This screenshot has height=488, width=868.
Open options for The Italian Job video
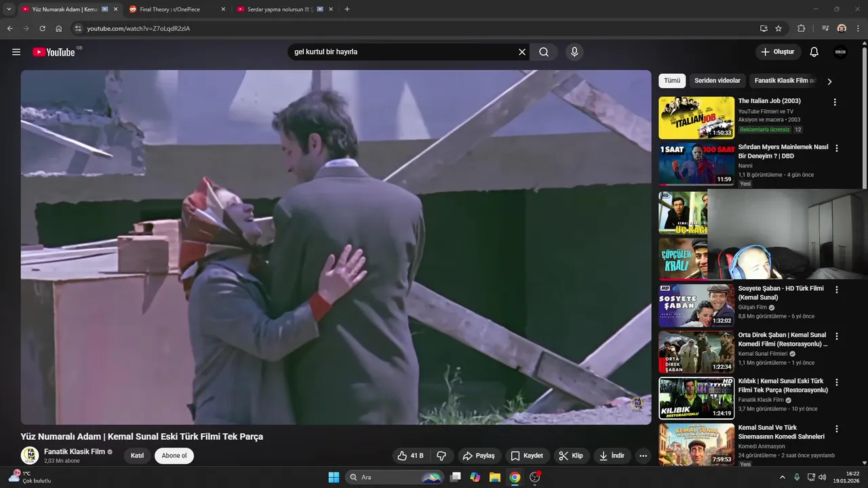(835, 102)
